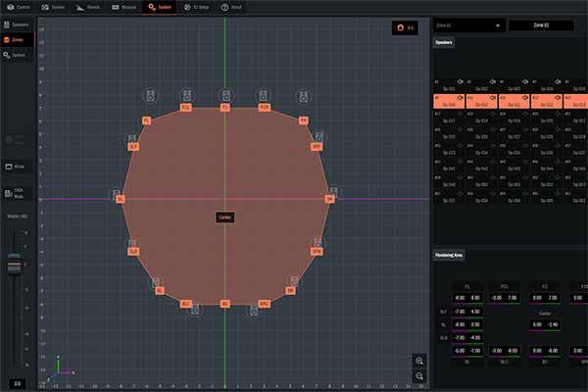Select the FL zone vertex handle
The image size is (588, 392).
pyautogui.click(x=147, y=121)
